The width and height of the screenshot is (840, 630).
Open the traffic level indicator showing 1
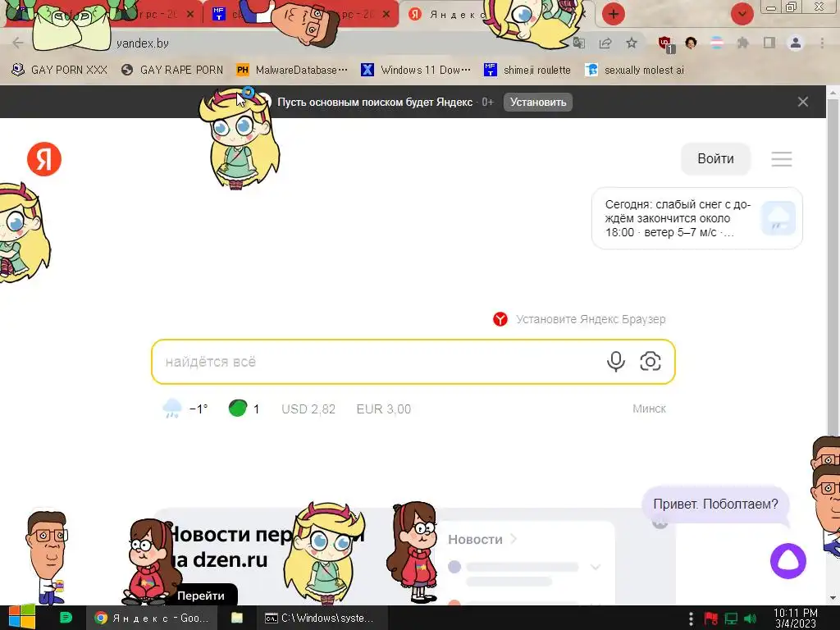(x=244, y=409)
